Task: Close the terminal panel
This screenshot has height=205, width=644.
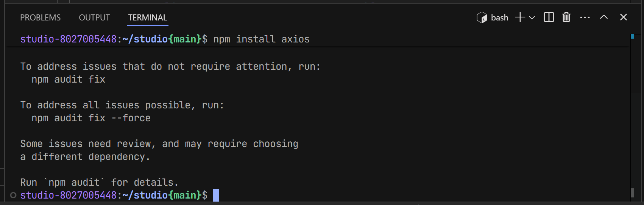Action: click(x=624, y=17)
